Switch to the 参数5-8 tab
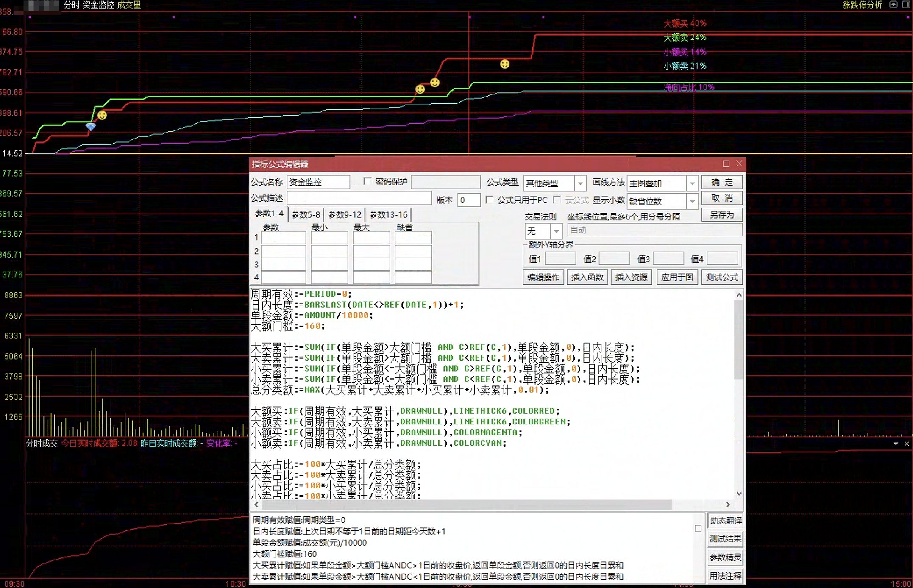913x588 pixels. (306, 215)
